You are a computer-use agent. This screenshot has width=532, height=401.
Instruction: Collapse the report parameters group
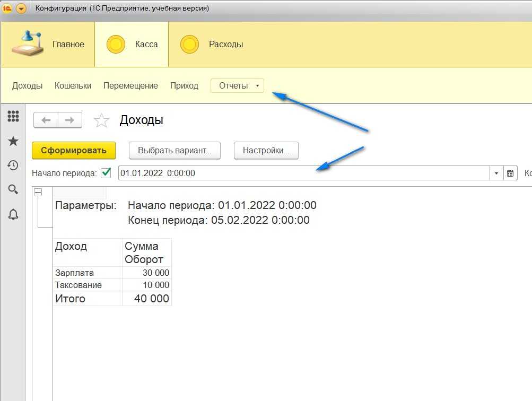click(x=38, y=193)
